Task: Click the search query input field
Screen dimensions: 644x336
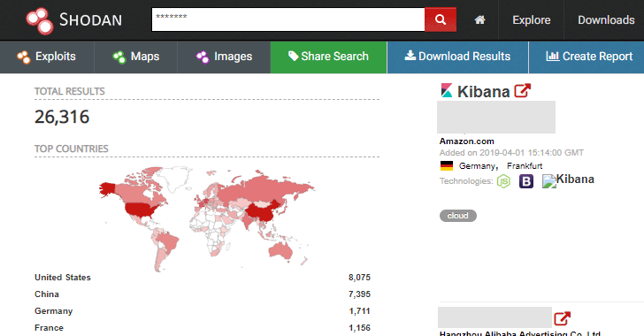Action: (x=287, y=19)
